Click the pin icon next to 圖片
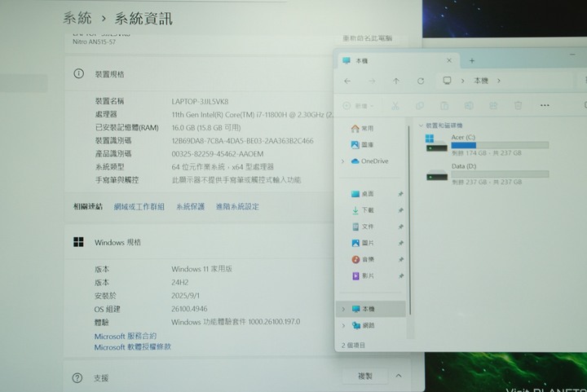587x392 pixels. [400, 243]
